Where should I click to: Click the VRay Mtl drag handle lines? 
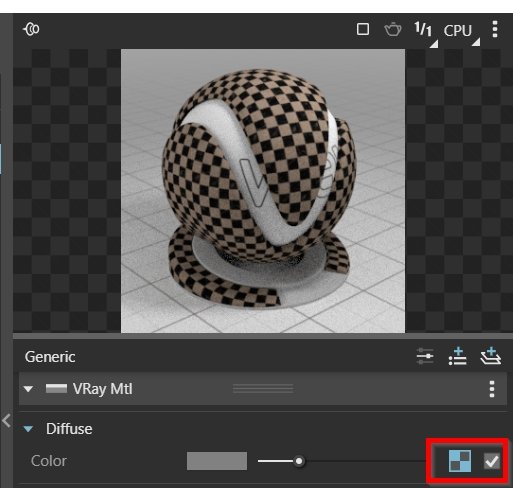pyautogui.click(x=263, y=389)
